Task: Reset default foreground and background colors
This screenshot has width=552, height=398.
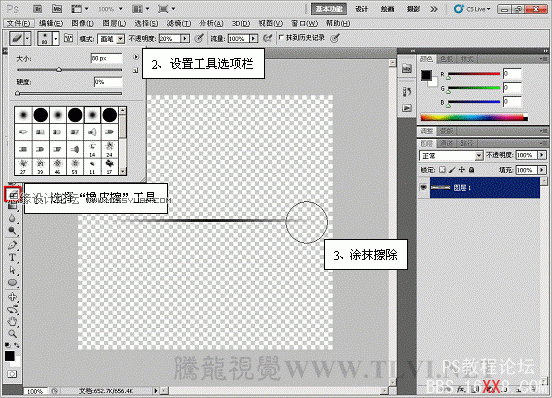Action: [x=7, y=345]
